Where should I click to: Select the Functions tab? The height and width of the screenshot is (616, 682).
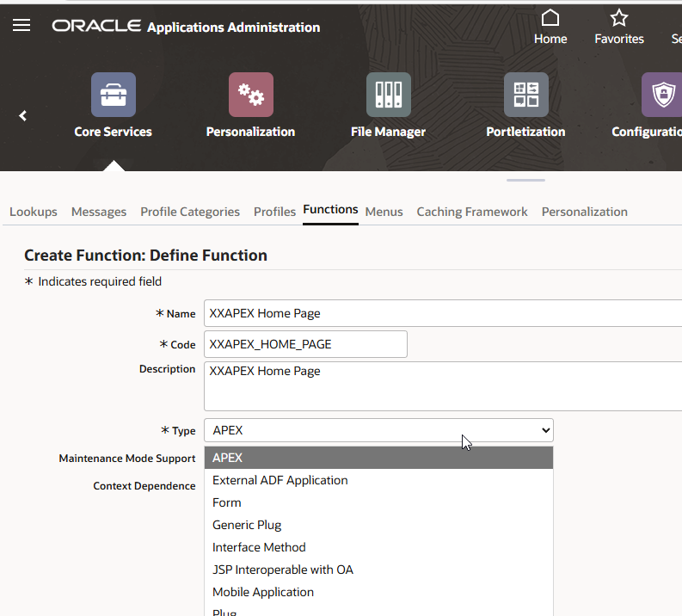[330, 210]
